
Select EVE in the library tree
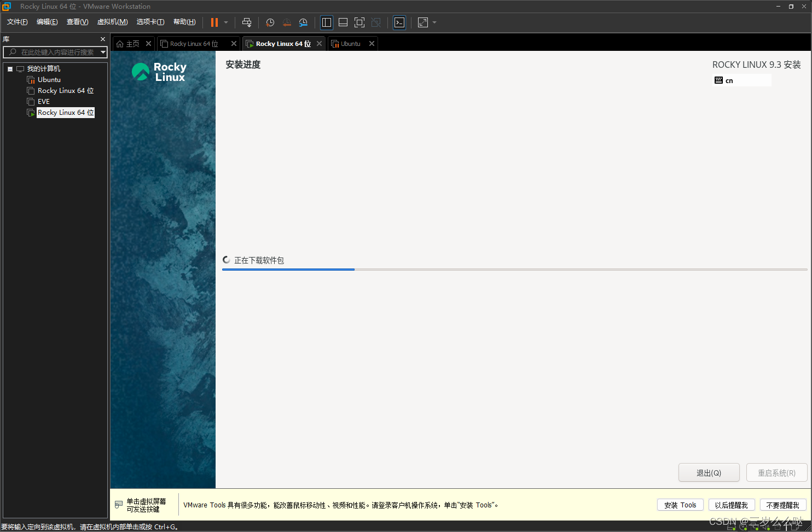pyautogui.click(x=44, y=102)
